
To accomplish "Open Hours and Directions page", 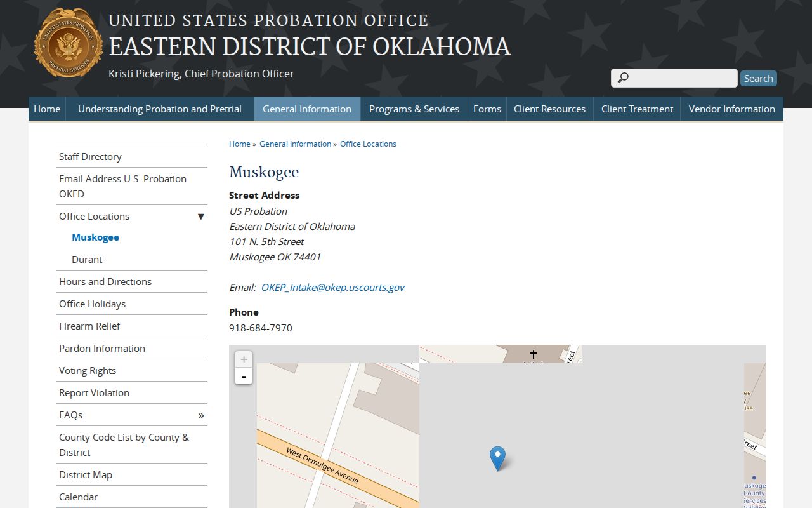I will (x=131, y=281).
